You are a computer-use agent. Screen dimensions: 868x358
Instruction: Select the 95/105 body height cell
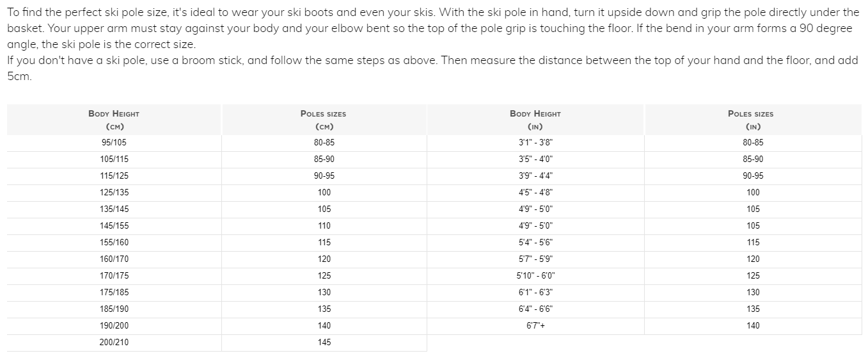(114, 143)
